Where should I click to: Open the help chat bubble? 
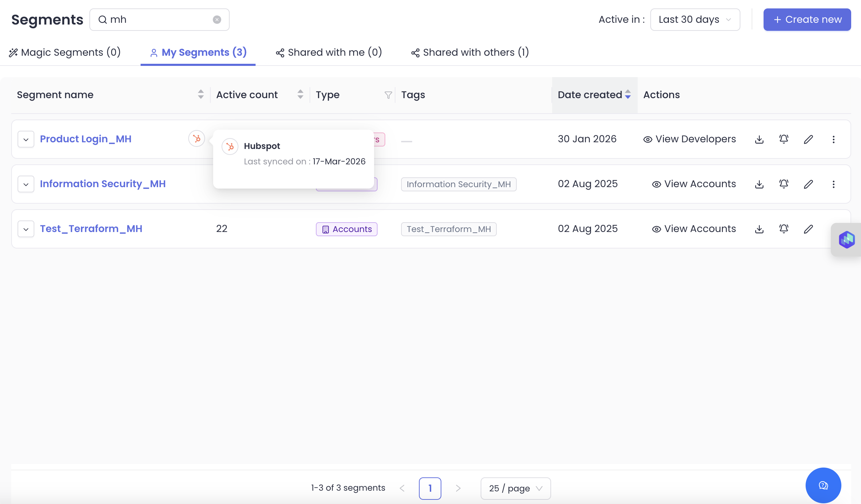tap(823, 485)
